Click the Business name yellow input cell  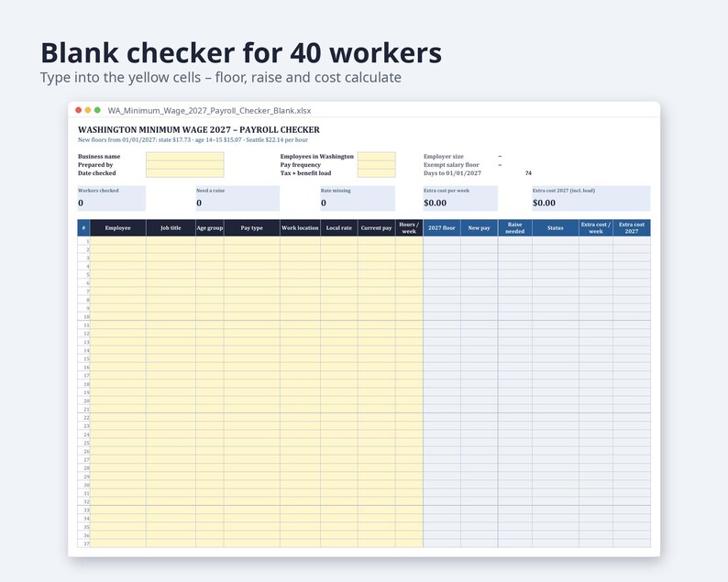pos(185,157)
